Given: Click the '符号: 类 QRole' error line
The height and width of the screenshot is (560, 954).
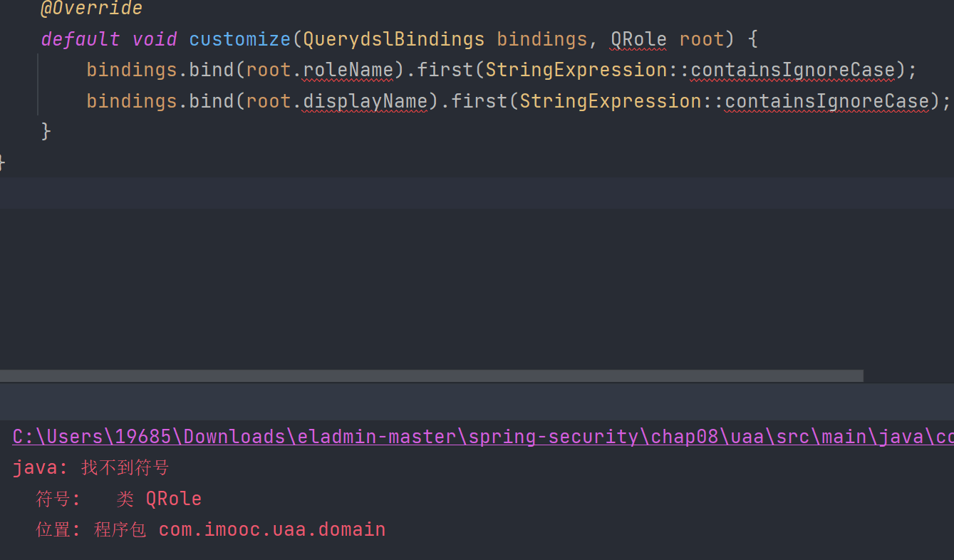Looking at the screenshot, I should (x=119, y=499).
